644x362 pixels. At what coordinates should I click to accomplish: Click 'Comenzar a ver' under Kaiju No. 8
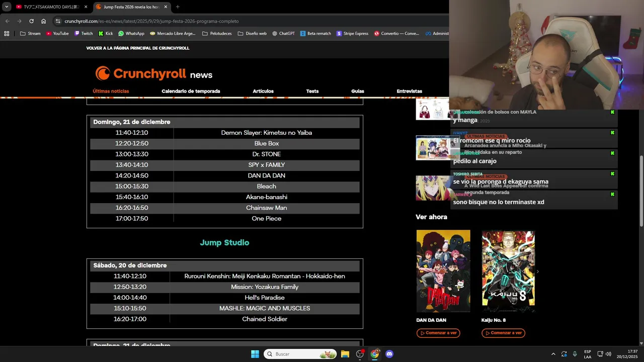pos(503,333)
